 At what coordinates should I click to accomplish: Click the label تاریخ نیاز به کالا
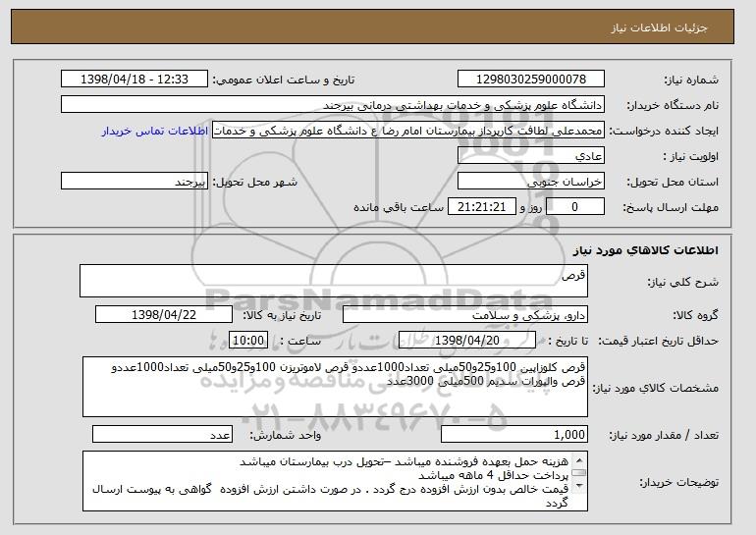point(281,315)
